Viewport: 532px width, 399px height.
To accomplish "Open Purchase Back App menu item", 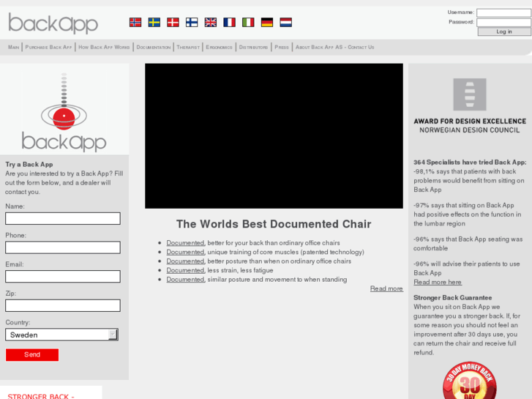I will point(48,47).
